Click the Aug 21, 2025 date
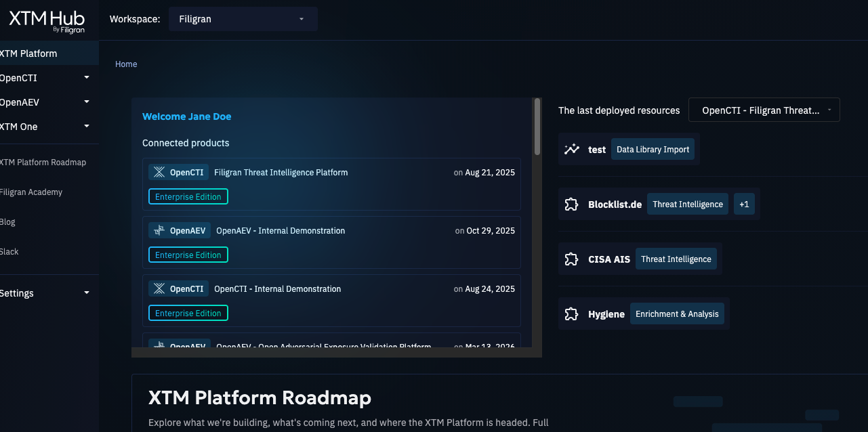 point(490,173)
